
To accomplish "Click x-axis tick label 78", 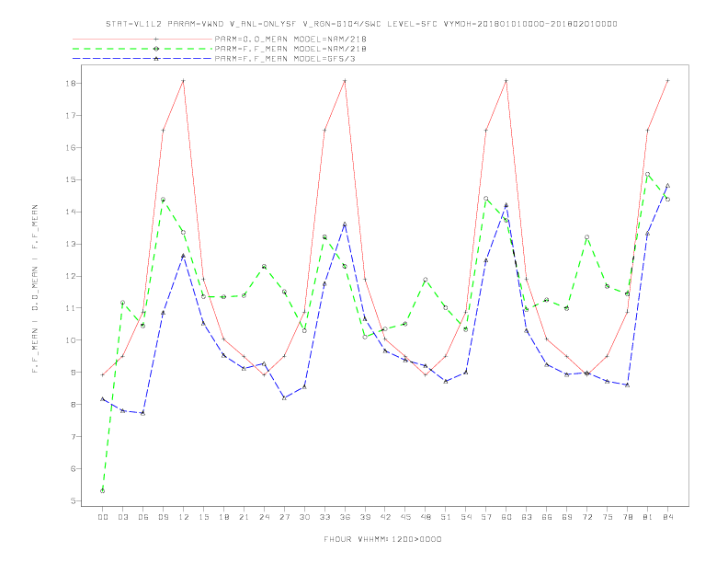I will click(627, 517).
